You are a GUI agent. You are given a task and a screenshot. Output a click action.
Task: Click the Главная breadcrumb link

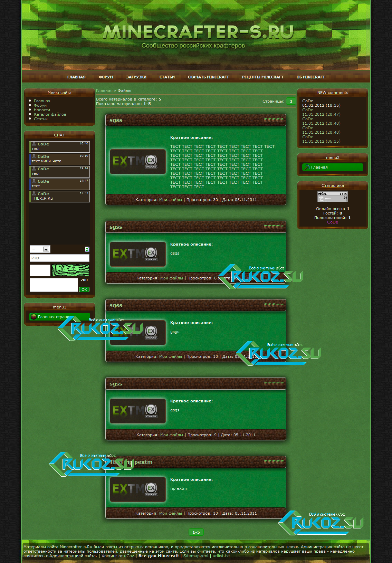tap(104, 90)
